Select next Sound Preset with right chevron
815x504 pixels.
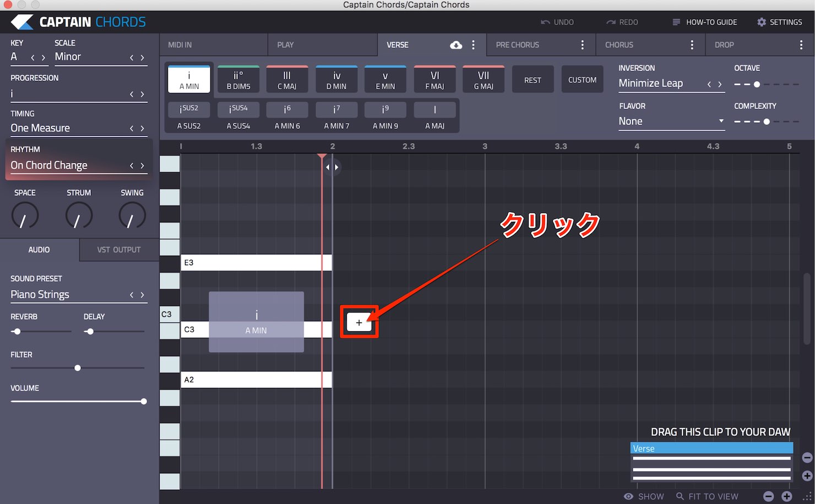142,295
